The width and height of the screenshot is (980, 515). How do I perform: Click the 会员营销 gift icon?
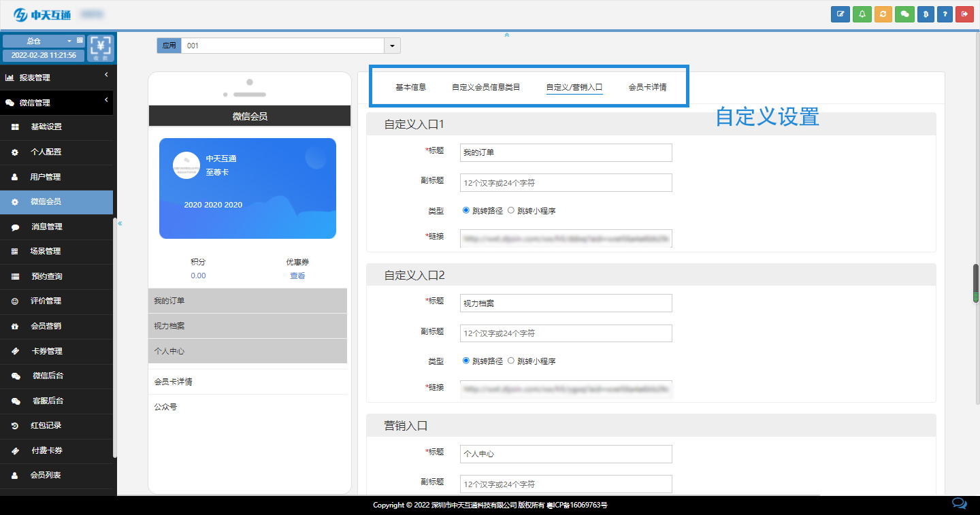pos(15,327)
